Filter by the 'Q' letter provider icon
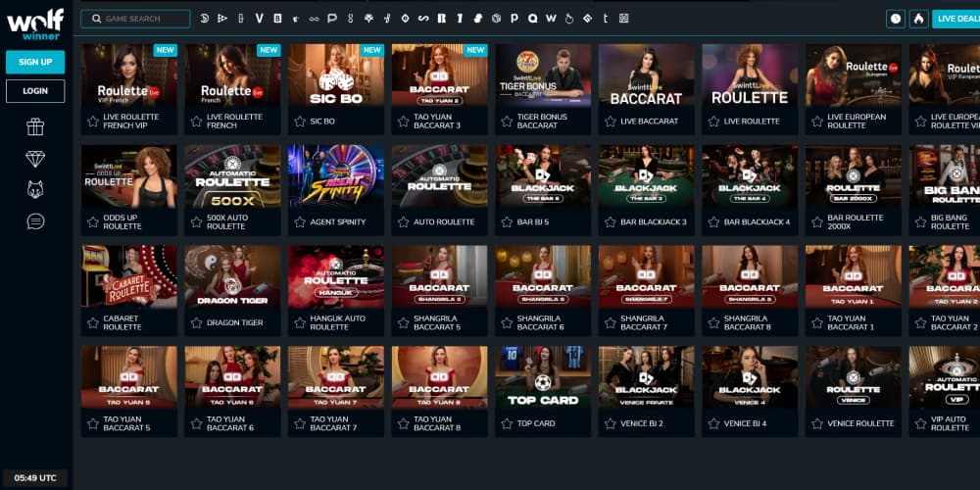The height and width of the screenshot is (490, 980). [x=532, y=19]
